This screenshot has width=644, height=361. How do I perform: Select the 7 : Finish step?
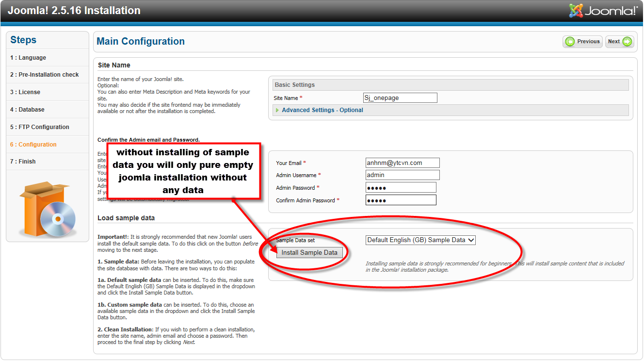[x=48, y=162]
